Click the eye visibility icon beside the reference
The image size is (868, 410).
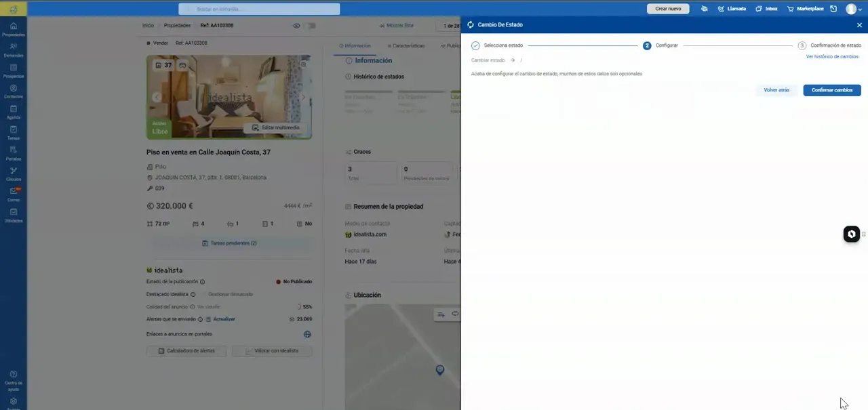tap(296, 26)
